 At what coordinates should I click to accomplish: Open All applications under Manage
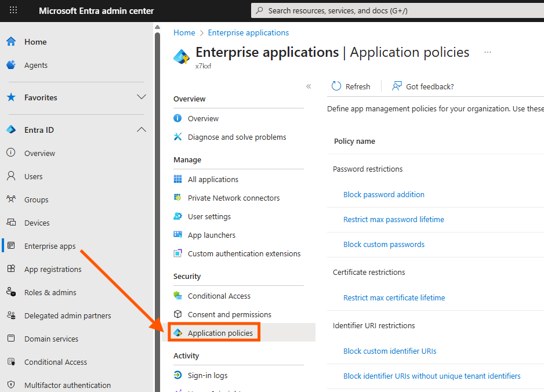click(x=213, y=179)
